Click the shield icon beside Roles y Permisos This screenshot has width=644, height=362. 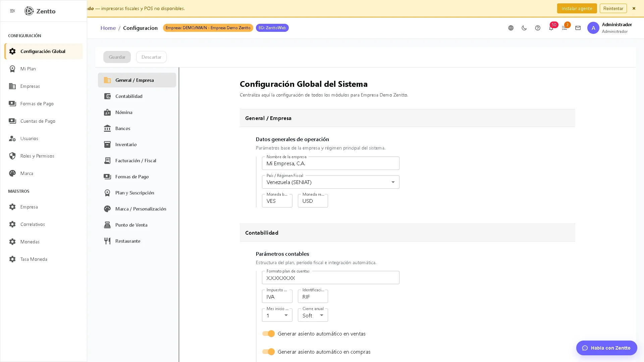(x=12, y=156)
